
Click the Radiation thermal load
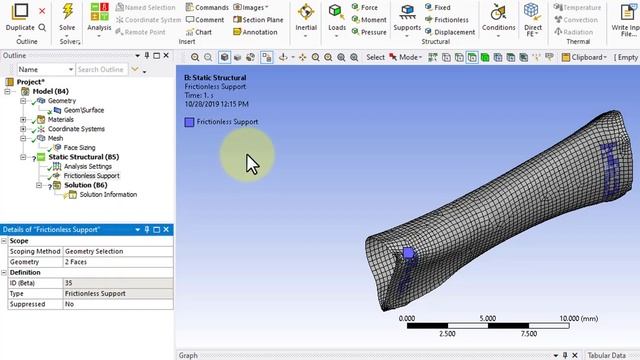[x=573, y=32]
